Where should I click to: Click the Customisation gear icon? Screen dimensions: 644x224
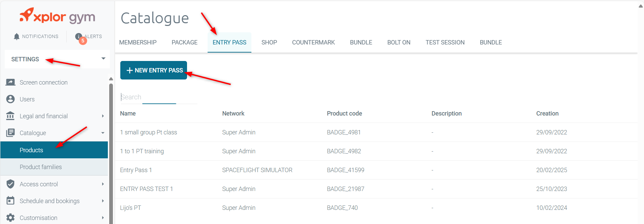point(10,218)
